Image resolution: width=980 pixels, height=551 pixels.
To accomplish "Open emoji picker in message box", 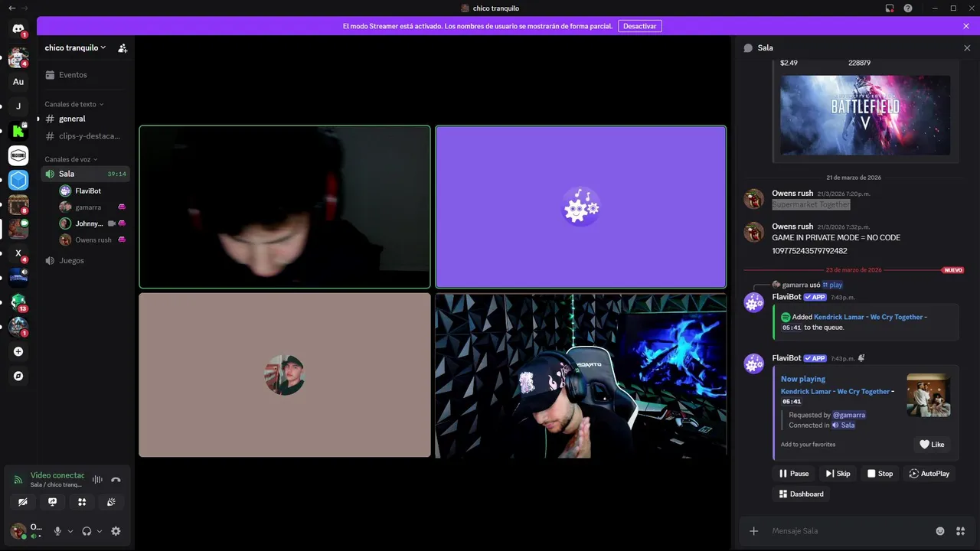I will (940, 531).
